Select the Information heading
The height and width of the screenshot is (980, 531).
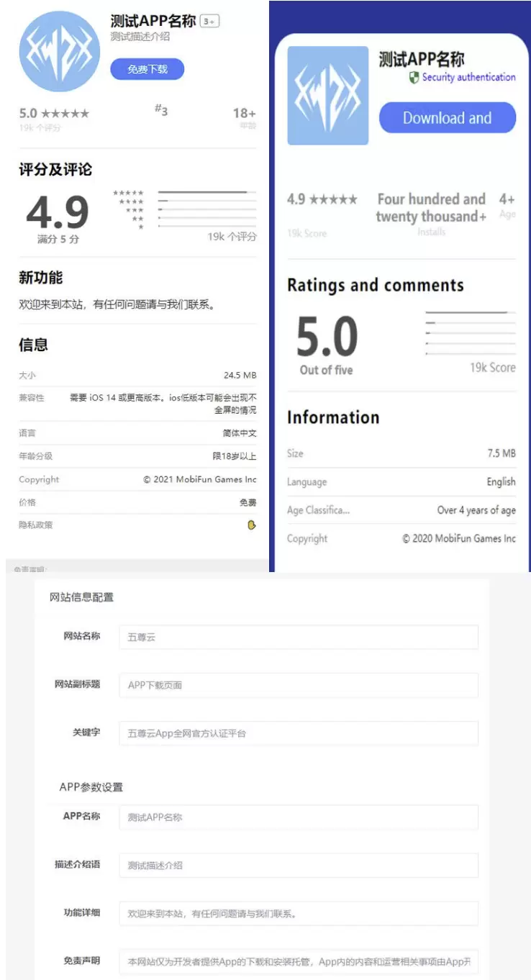pyautogui.click(x=333, y=417)
